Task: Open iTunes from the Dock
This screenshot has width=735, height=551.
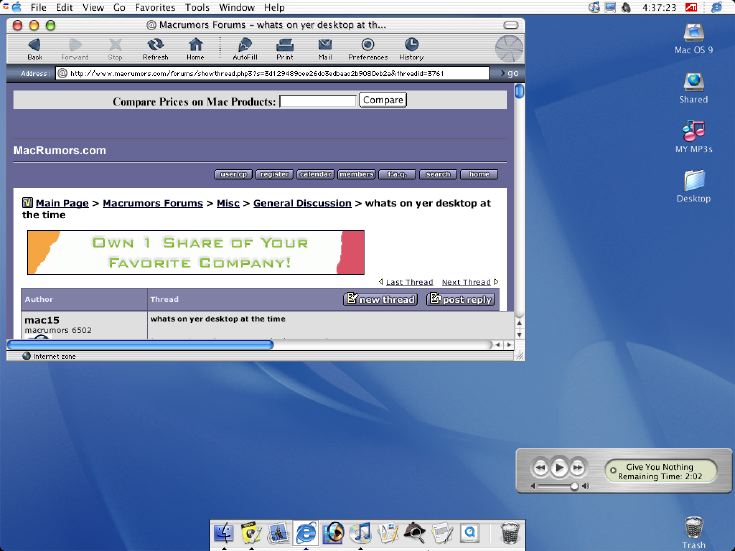Action: (x=360, y=534)
